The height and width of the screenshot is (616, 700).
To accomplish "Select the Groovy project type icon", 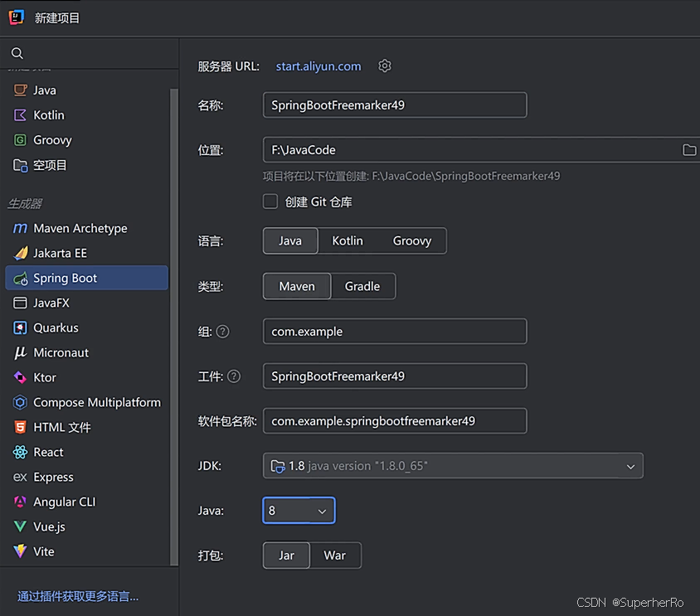I will click(x=20, y=140).
